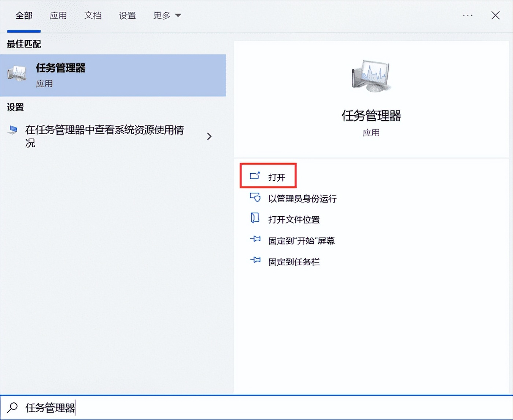The height and width of the screenshot is (420, 513).
Task: Click the 打开文件位置 file location icon
Action: 255,218
